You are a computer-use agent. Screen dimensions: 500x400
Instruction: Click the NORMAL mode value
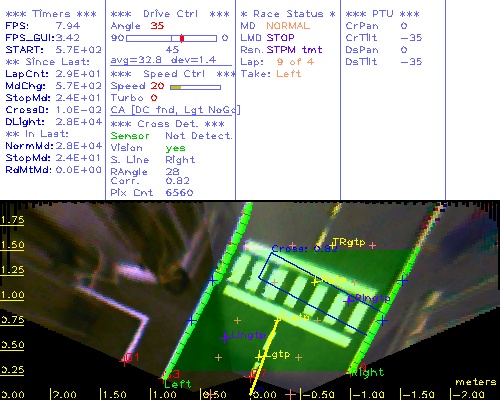[288, 26]
